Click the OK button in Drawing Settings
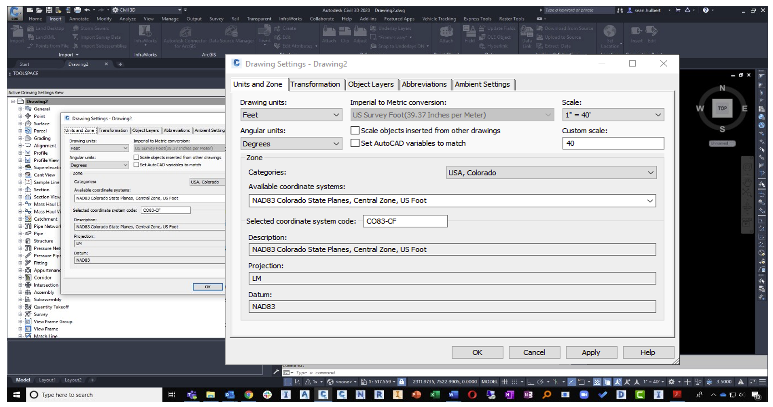 (x=477, y=352)
